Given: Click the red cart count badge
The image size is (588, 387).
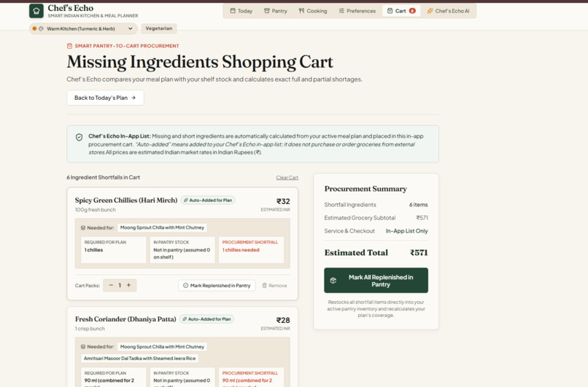Looking at the screenshot, I should pyautogui.click(x=412, y=11).
